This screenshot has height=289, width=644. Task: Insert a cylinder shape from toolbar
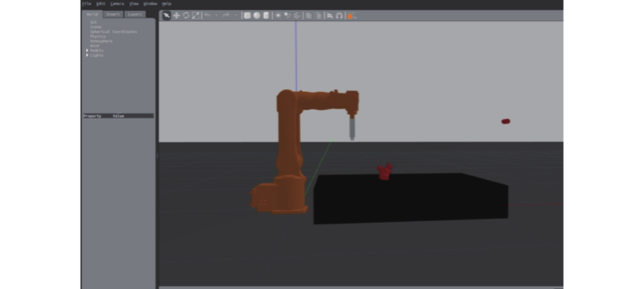coord(266,16)
